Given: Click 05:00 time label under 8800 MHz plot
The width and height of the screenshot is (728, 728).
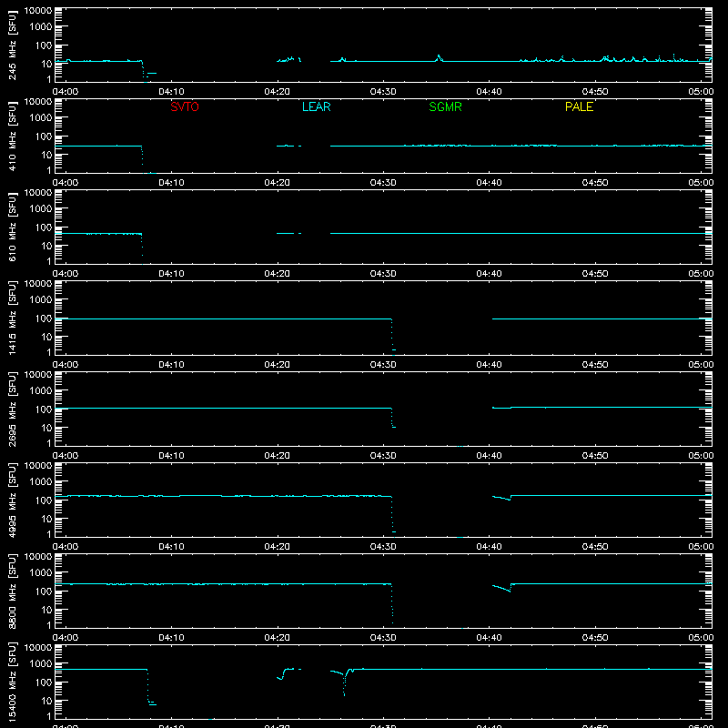Looking at the screenshot, I should pos(701,638).
